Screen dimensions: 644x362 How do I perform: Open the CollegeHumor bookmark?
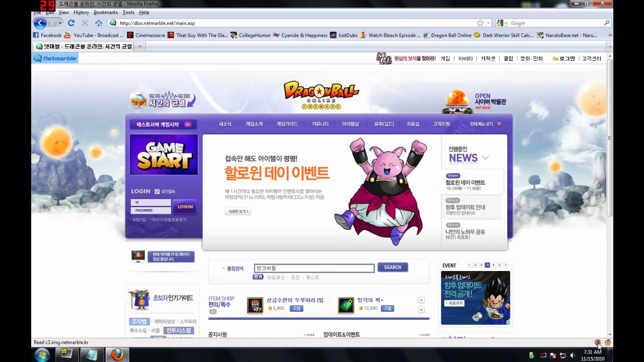click(250, 35)
